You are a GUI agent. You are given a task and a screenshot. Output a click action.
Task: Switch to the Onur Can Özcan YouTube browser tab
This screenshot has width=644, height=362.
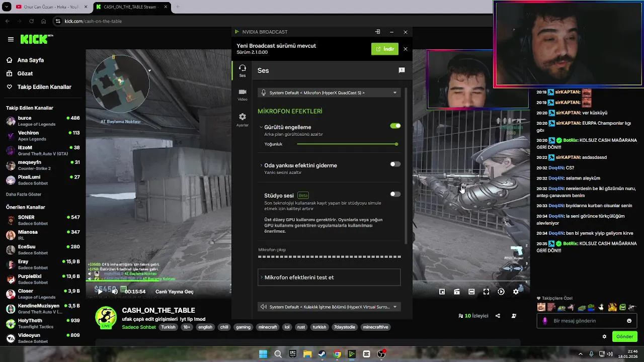coord(50,7)
